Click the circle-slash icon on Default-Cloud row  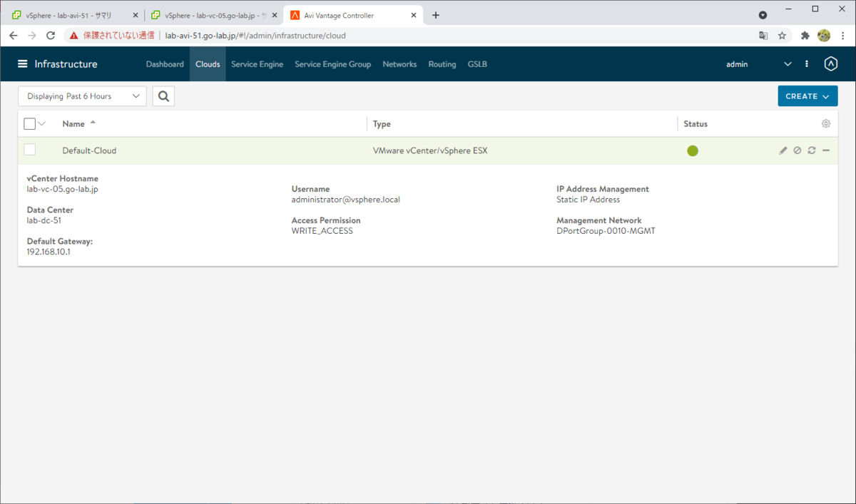point(797,150)
